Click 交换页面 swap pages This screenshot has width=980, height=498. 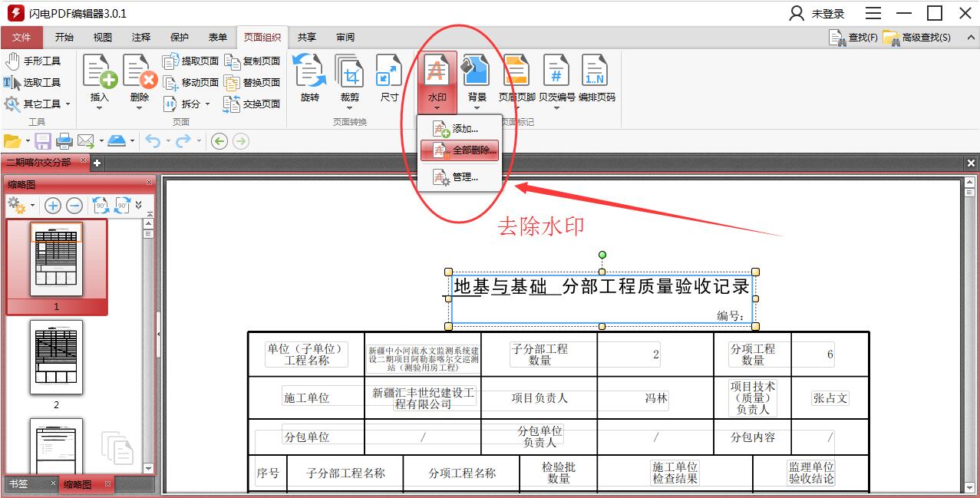coord(252,104)
